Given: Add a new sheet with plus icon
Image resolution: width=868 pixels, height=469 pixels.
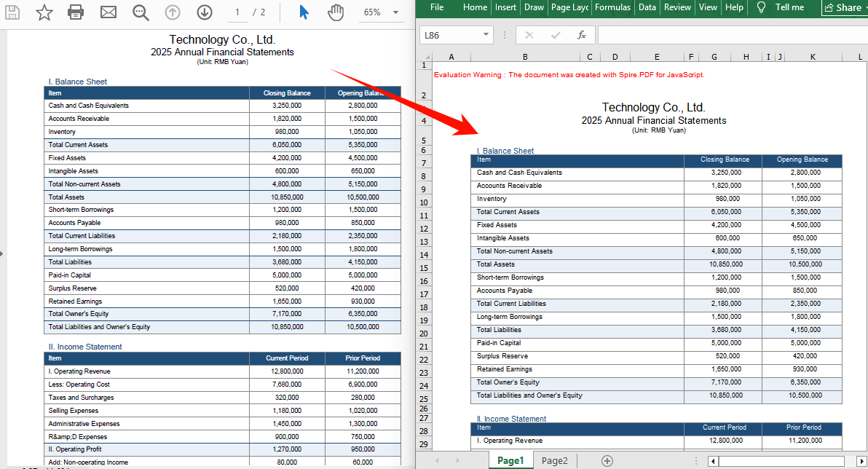Looking at the screenshot, I should tap(607, 461).
